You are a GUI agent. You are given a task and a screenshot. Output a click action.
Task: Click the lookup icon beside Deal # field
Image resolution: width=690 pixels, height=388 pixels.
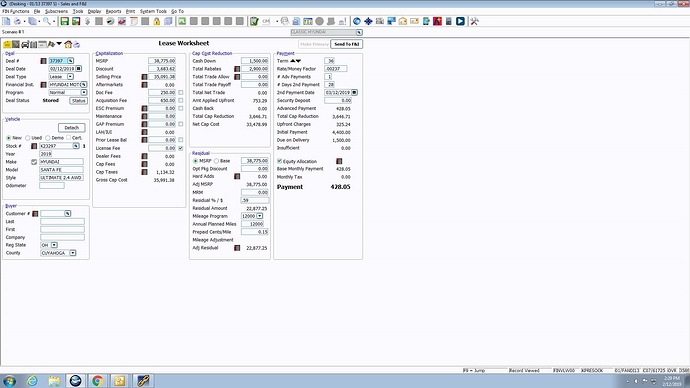[71, 61]
